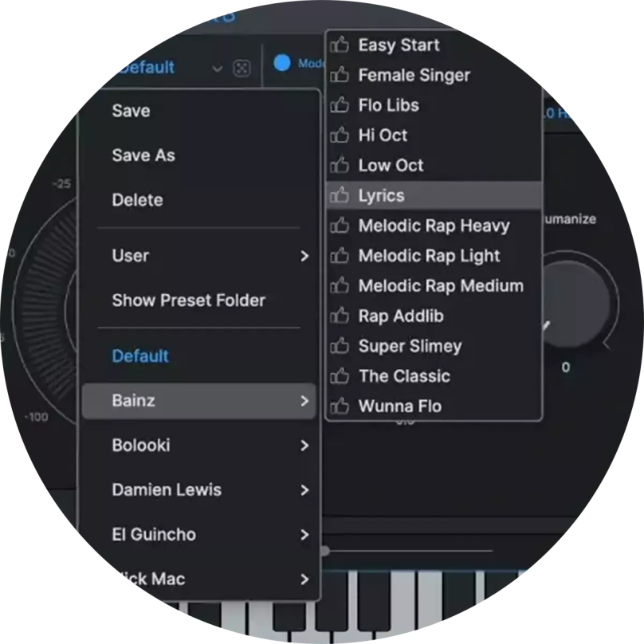
Task: Expand the Bolooki preset folder
Action: pyautogui.click(x=199, y=446)
